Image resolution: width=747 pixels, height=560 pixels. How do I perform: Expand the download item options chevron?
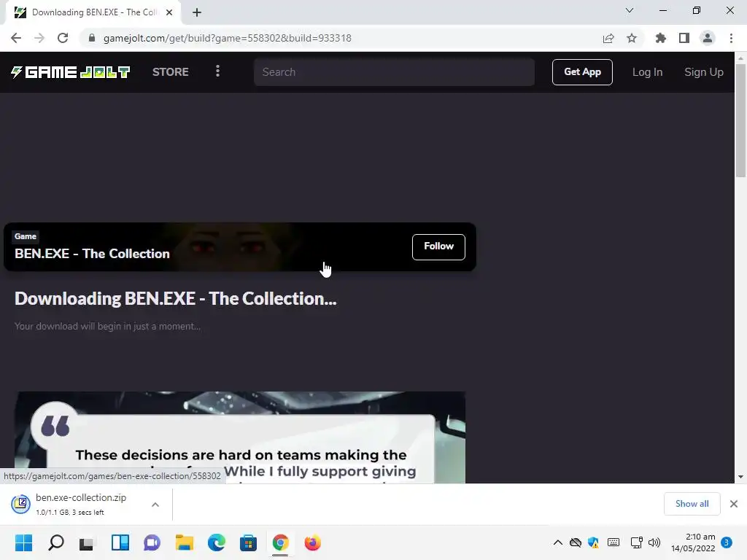coord(155,505)
